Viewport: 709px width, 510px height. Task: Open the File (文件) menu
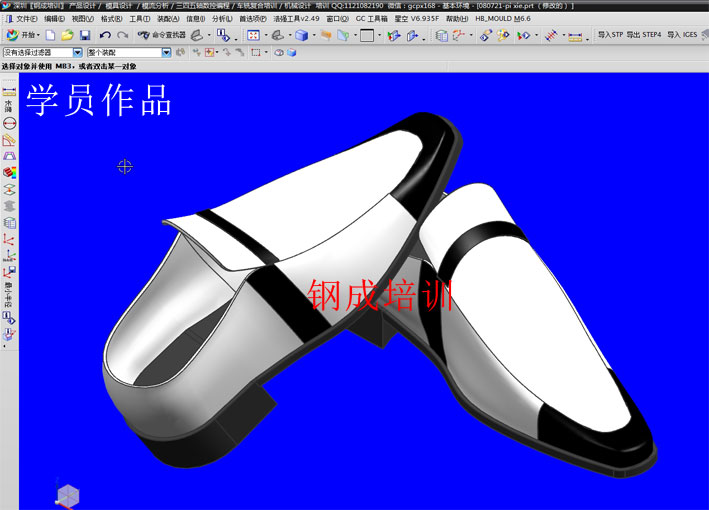[25, 19]
